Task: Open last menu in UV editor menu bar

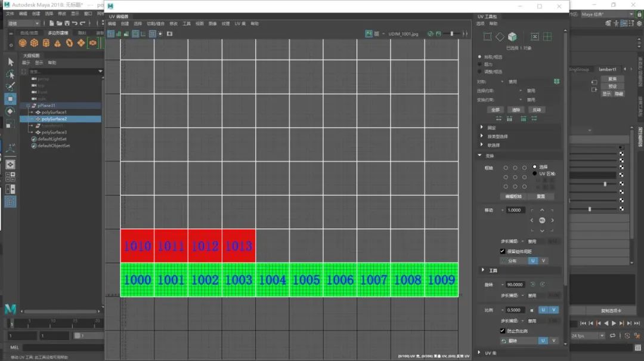Action: click(255, 24)
